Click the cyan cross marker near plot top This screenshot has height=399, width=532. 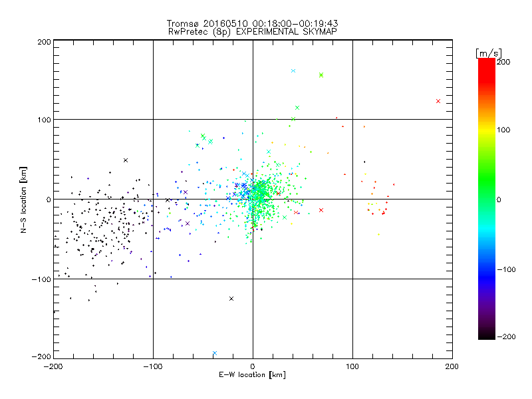coord(293,71)
